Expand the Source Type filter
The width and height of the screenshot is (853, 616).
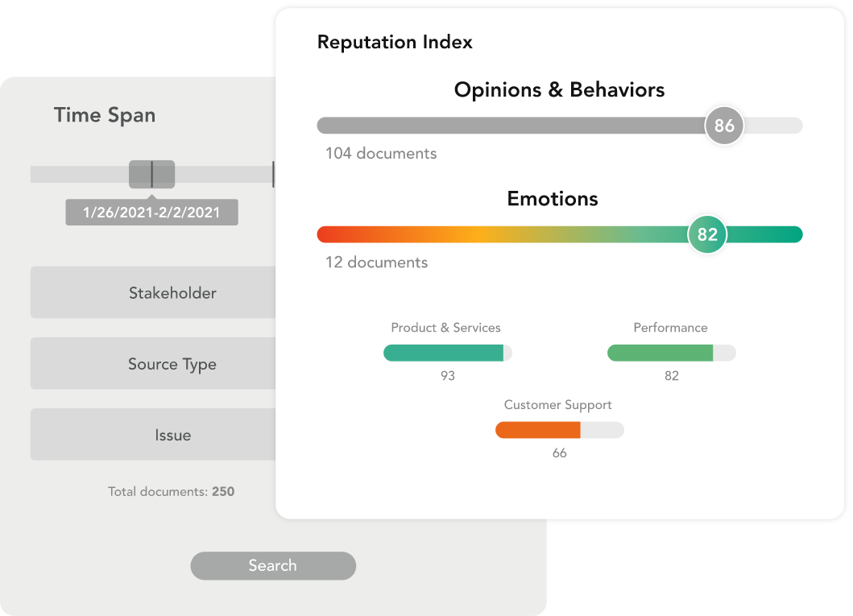tap(153, 363)
